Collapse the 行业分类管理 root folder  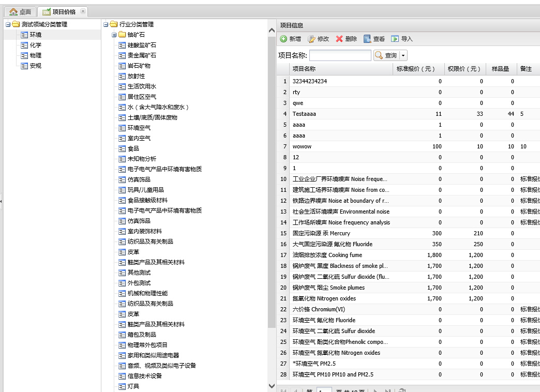[x=106, y=24]
